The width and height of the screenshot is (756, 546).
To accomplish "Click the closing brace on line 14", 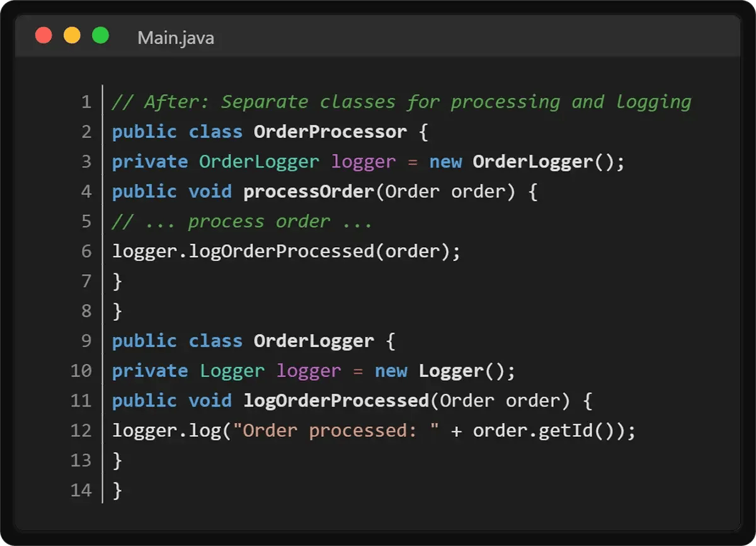I will 117,491.
